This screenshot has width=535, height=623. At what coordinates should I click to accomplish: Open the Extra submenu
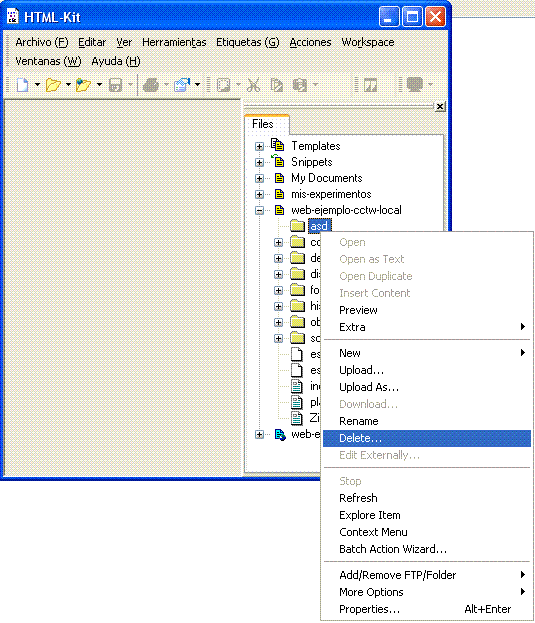[x=427, y=327]
